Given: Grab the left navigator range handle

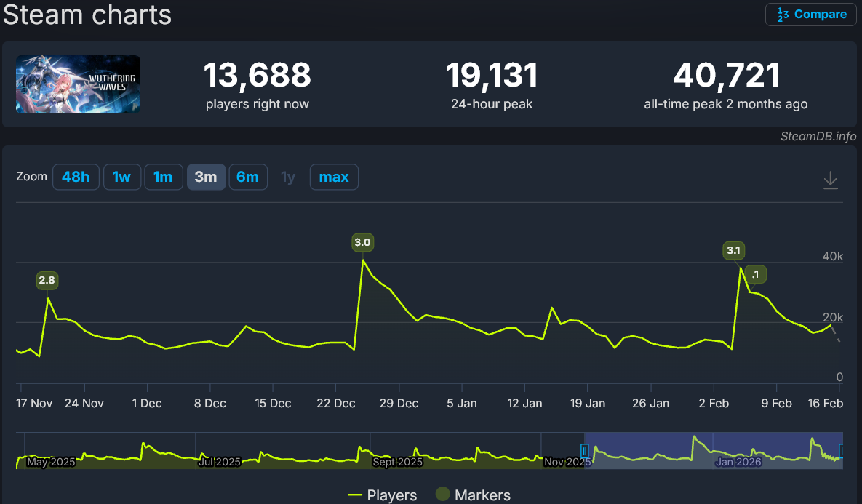Looking at the screenshot, I should click(x=584, y=451).
